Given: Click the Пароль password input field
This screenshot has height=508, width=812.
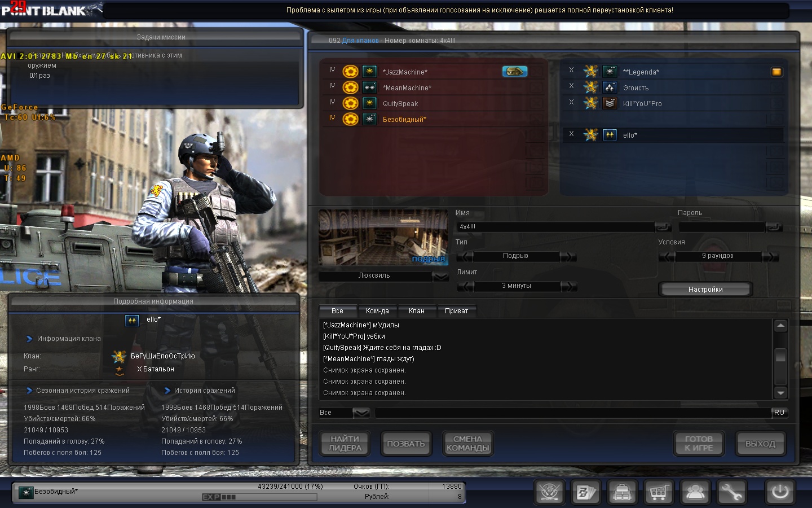Looking at the screenshot, I should click(722, 227).
